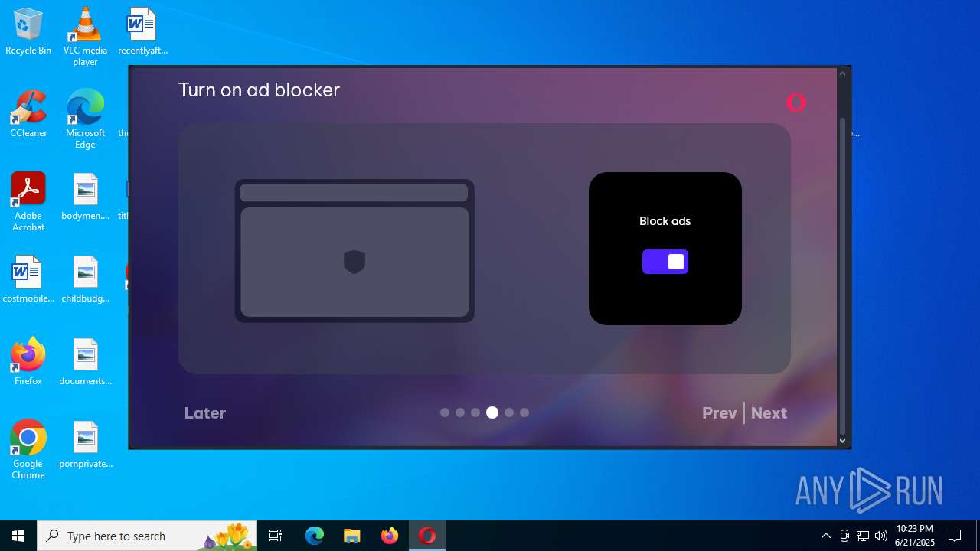Open the costmobile Word document
The image size is (980, 551).
(28, 280)
